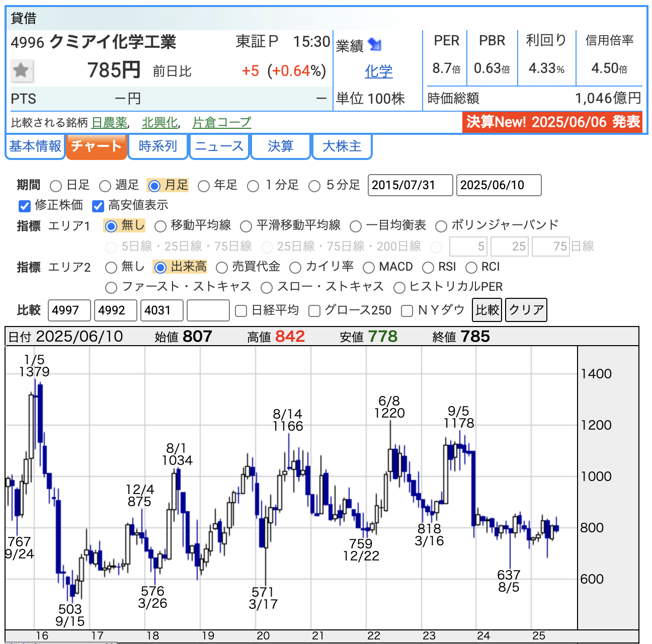Focus the comparison code field 4031

(x=162, y=310)
